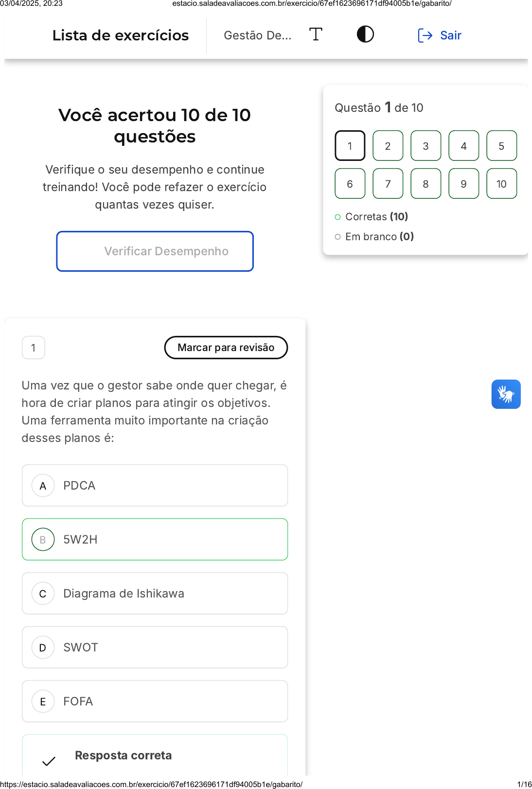Viewport: 532px width, 789px height.
Task: Click the Sair logout icon
Action: tap(425, 35)
